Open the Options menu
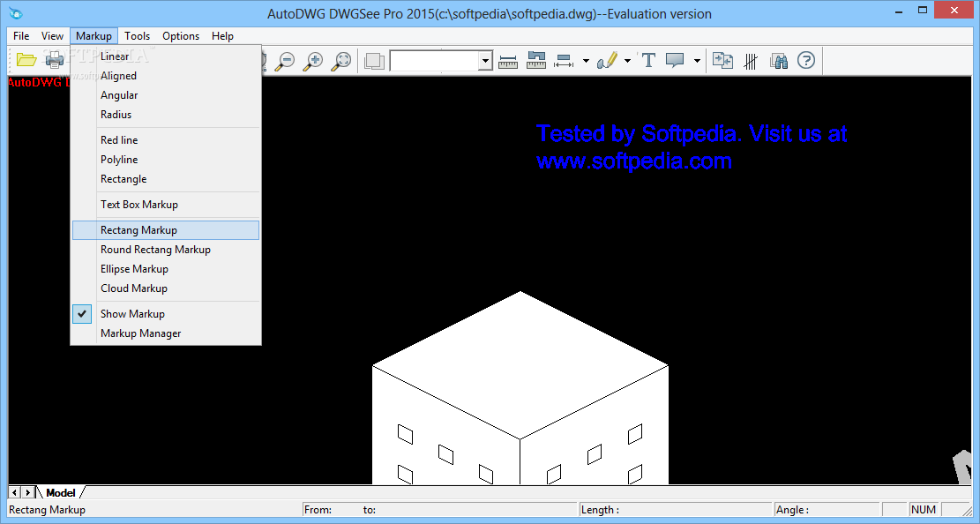The height and width of the screenshot is (524, 980). coord(181,35)
